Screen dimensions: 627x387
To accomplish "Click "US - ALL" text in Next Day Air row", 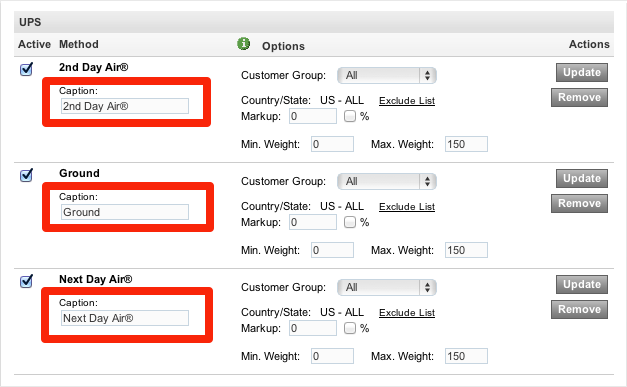I will [x=342, y=312].
